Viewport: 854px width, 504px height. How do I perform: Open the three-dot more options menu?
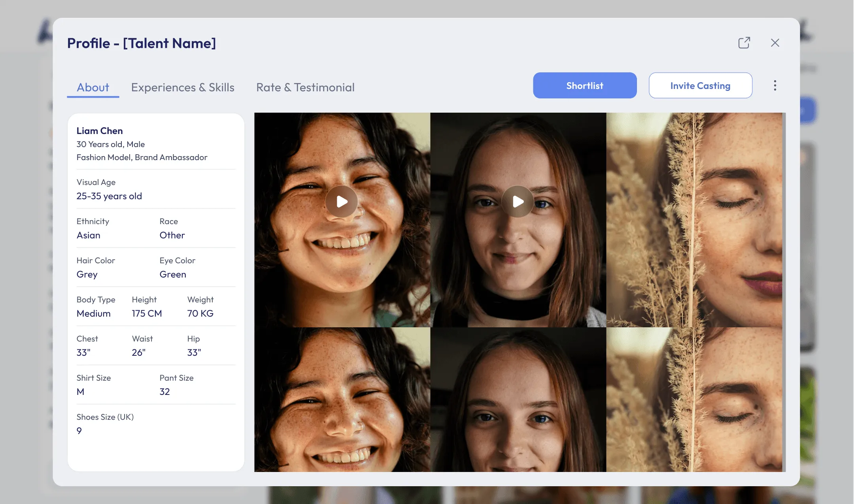coord(775,85)
